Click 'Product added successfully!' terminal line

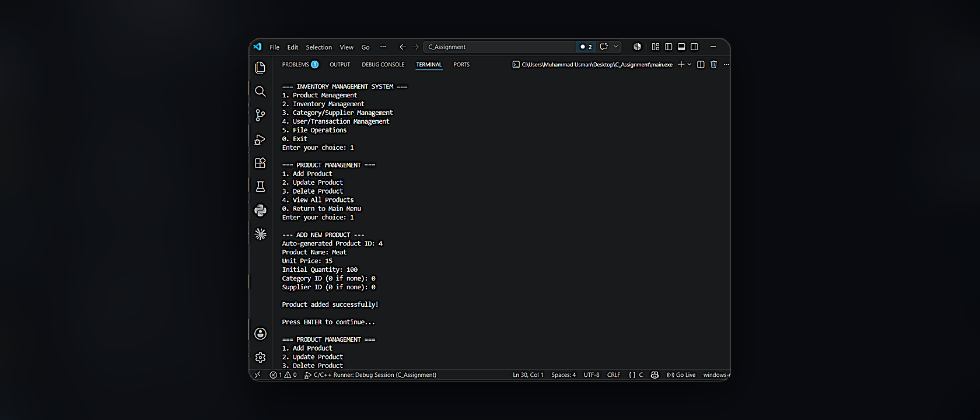(x=330, y=304)
